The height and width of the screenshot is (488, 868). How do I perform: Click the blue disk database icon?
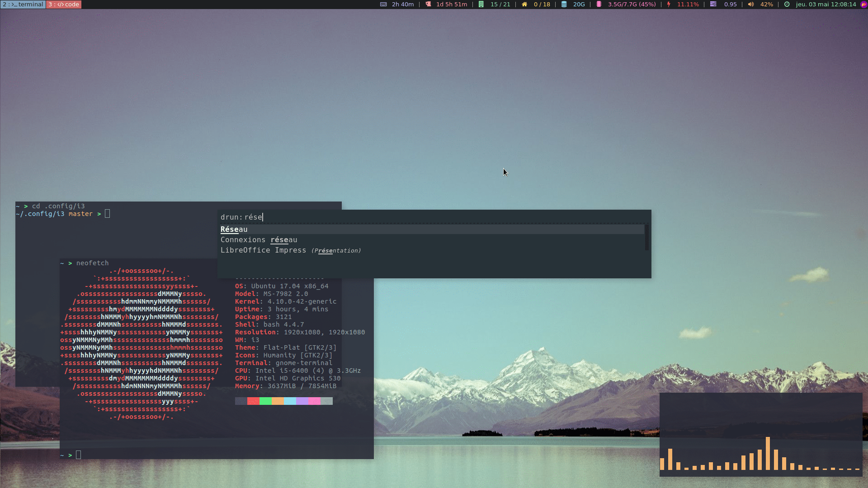tap(564, 4)
